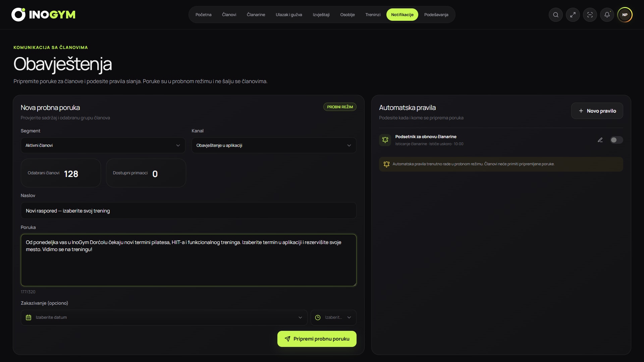Open the Kanal dropdown
Screen dimensions: 644x362
274,145
